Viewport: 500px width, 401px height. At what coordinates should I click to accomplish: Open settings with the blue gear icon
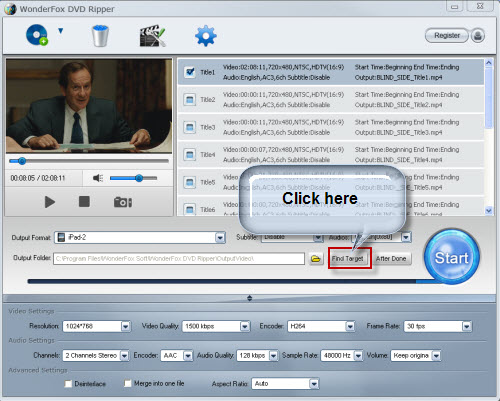click(206, 36)
